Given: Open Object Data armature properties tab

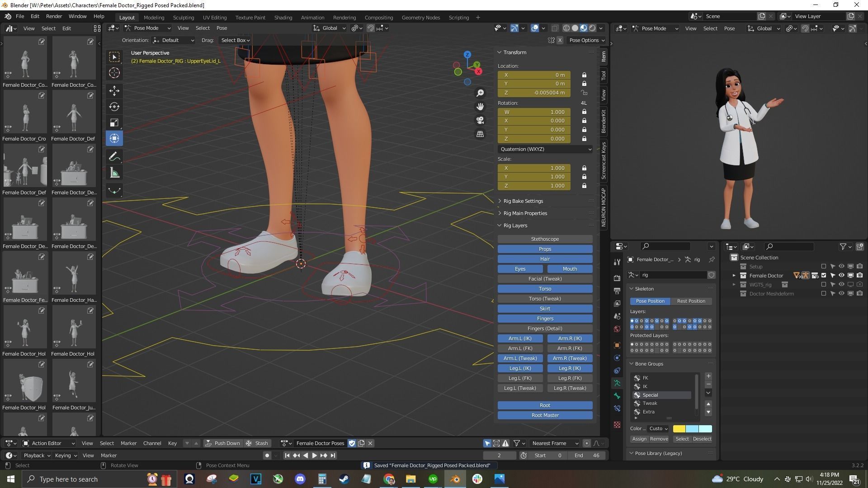Looking at the screenshot, I should pyautogui.click(x=617, y=383).
